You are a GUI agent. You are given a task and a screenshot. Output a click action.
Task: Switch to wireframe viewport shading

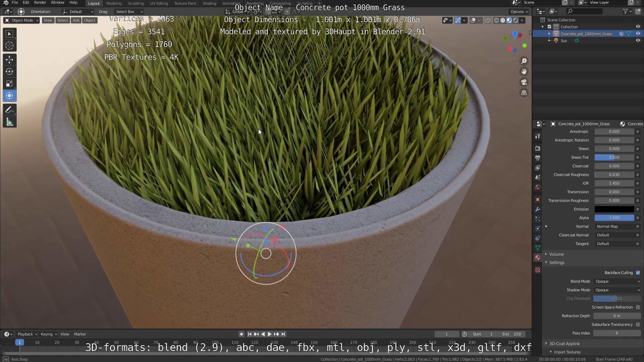pyautogui.click(x=496, y=20)
